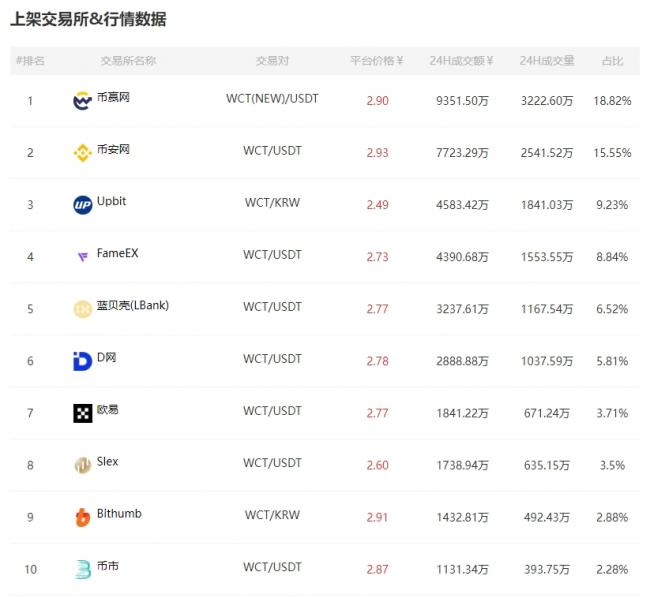Click the 平台价格 column header
The width and height of the screenshot is (650, 598).
click(x=377, y=61)
